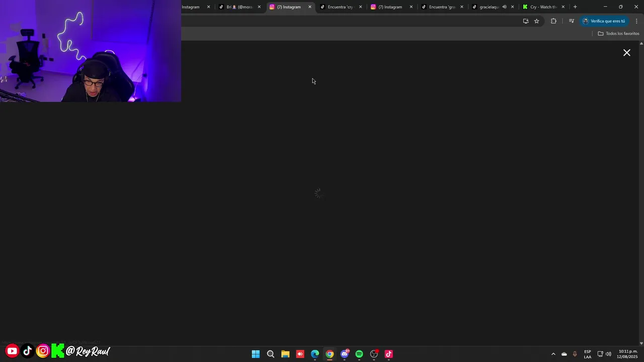Open the red app icon right of File Explorer
This screenshot has height=362, width=644.
point(300,354)
